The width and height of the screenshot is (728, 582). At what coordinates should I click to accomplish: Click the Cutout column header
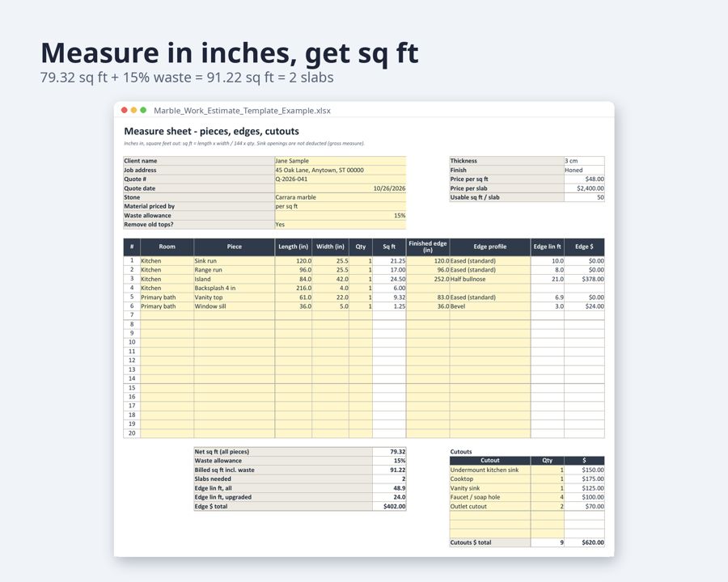pyautogui.click(x=490, y=461)
